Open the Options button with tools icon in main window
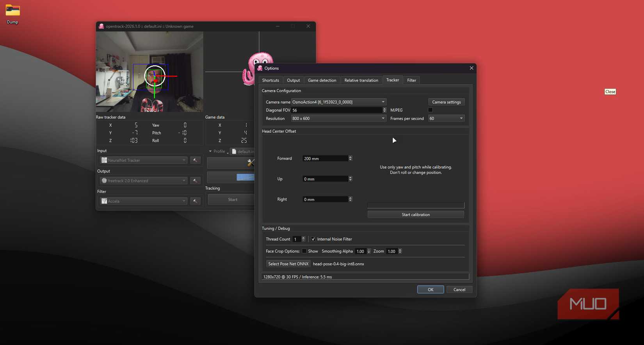The height and width of the screenshot is (345, 644). pyautogui.click(x=231, y=163)
